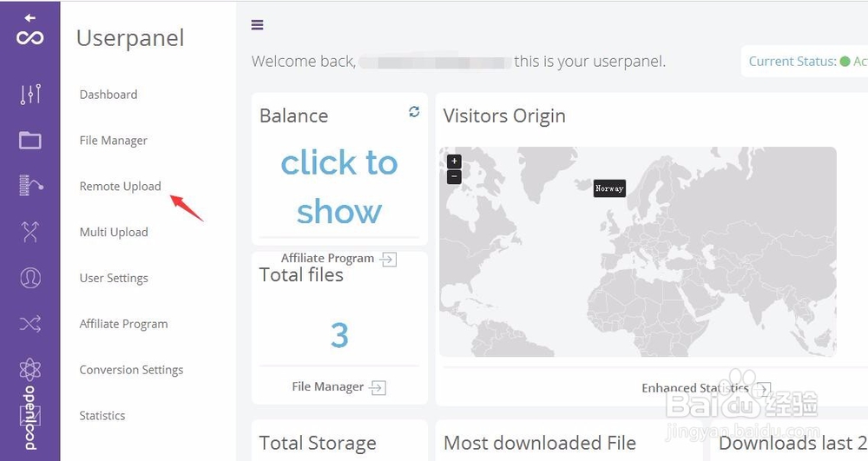Select Conversion Settings in the Userpanel menu
Viewport: 868px width, 461px height.
coord(131,370)
